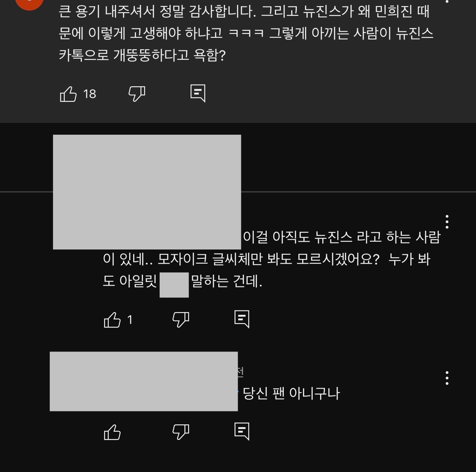Click the small gray redaction after 아일릿

pos(174,285)
